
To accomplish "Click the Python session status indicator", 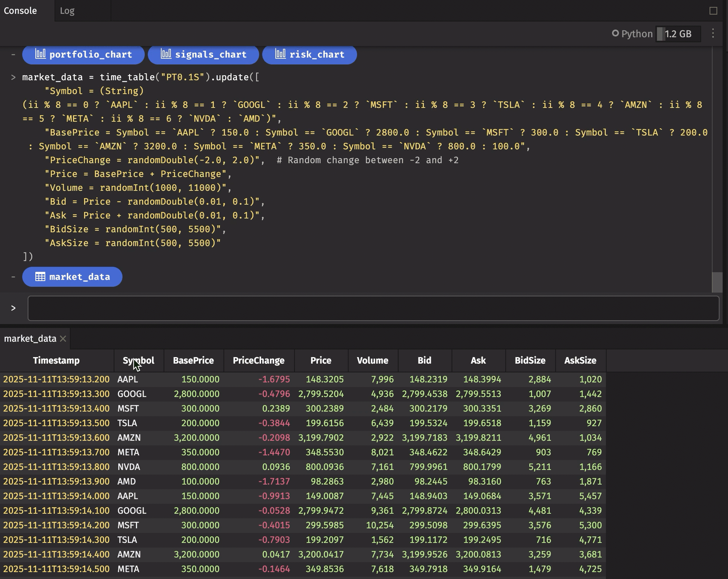I will tap(616, 34).
